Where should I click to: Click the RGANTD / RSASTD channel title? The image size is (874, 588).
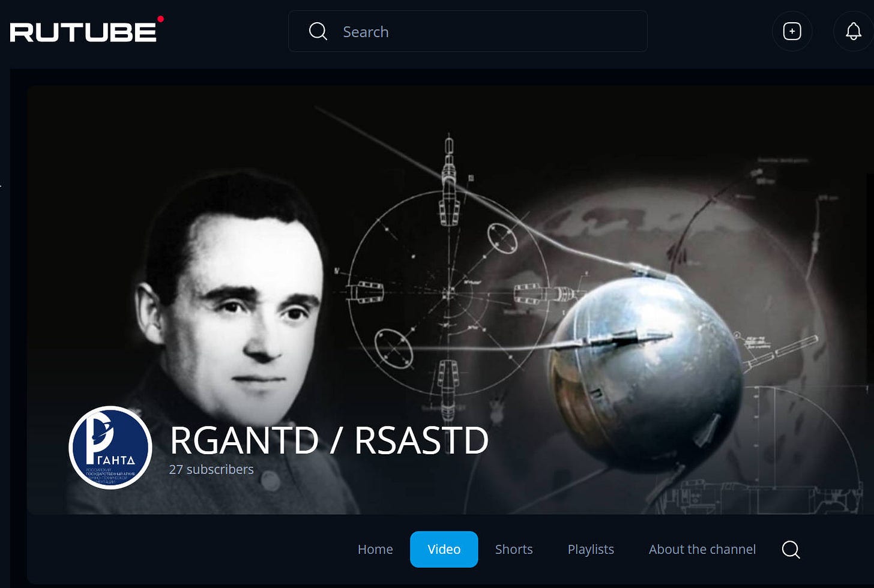coord(330,440)
